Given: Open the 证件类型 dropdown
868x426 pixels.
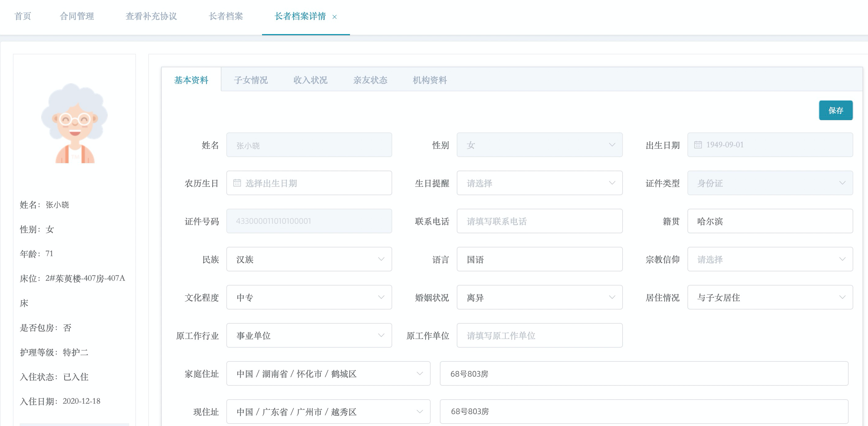Looking at the screenshot, I should (x=770, y=183).
